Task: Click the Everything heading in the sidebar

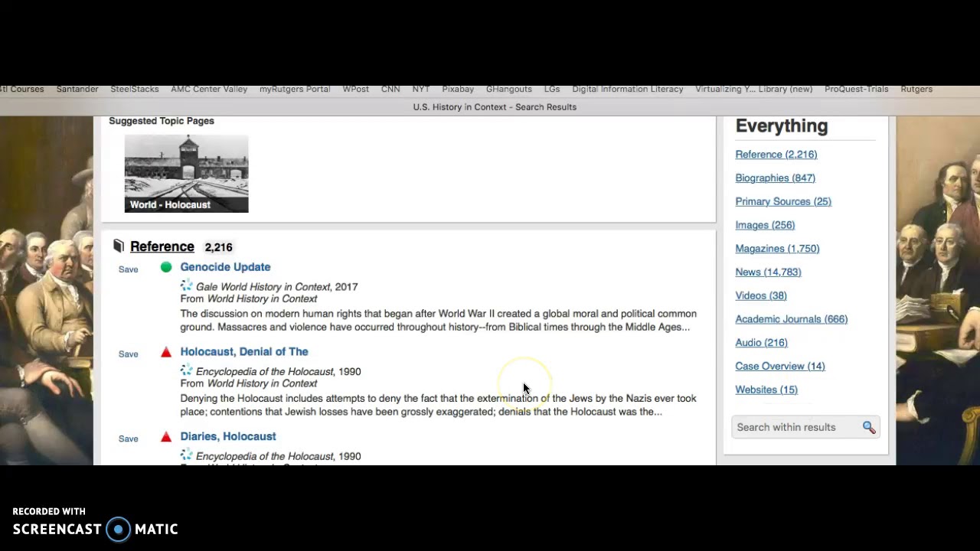Action: 782,126
